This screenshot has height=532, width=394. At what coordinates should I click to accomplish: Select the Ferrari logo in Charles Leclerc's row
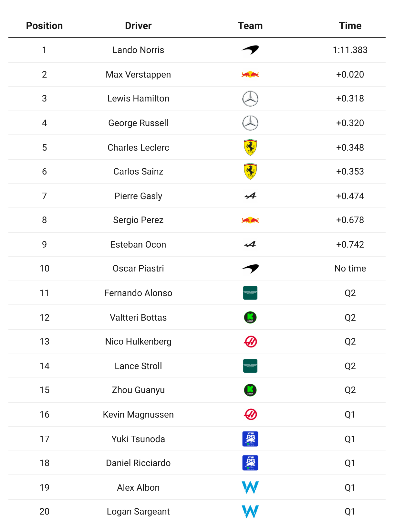point(250,148)
